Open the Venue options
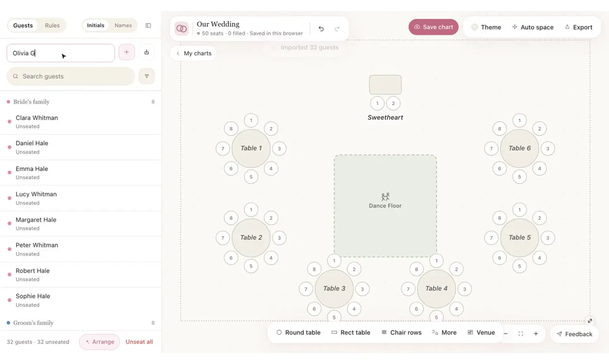 coord(481,332)
